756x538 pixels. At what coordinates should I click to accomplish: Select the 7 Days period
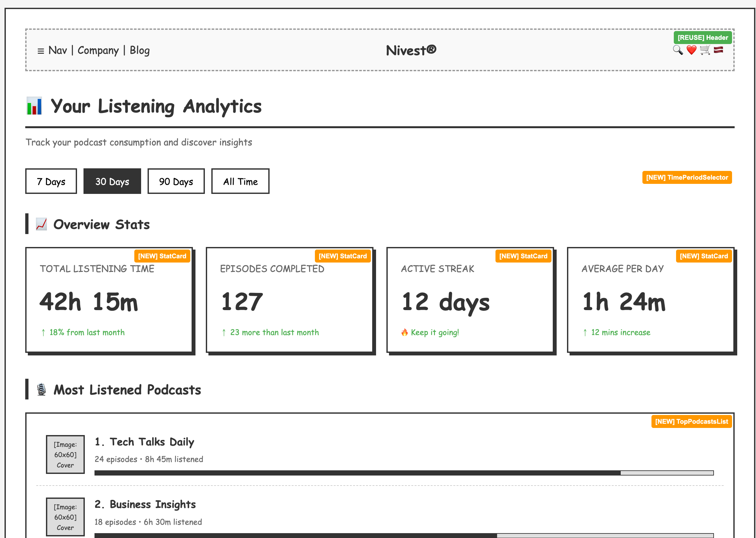tap(51, 181)
